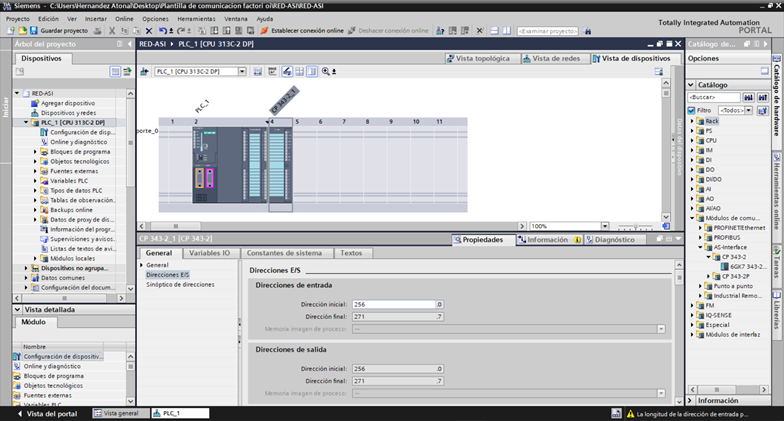Screen dimensions: 784x421
Task: Collapse Vista detallada section
Action: (18, 310)
